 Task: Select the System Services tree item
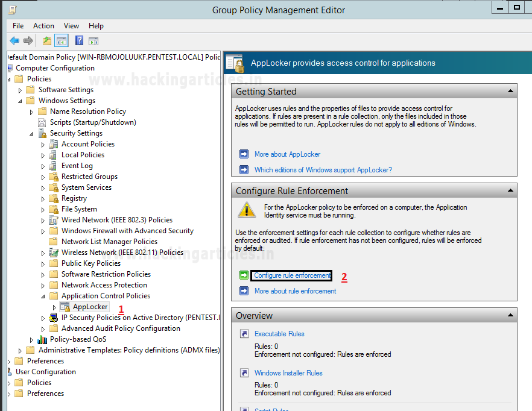click(86, 187)
